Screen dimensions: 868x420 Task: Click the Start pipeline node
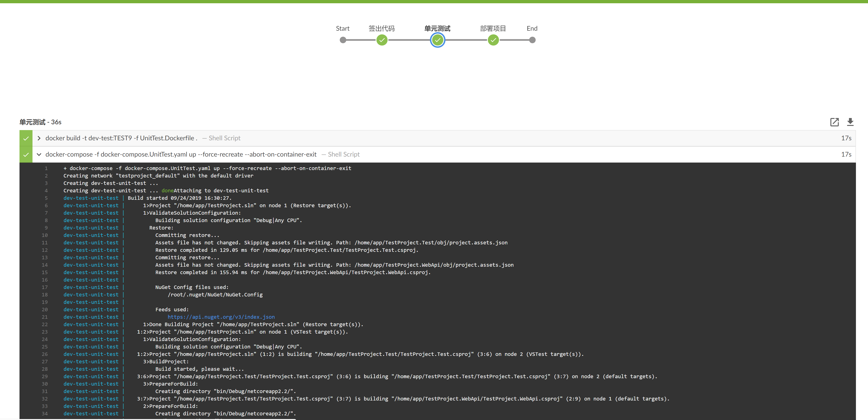(x=343, y=40)
